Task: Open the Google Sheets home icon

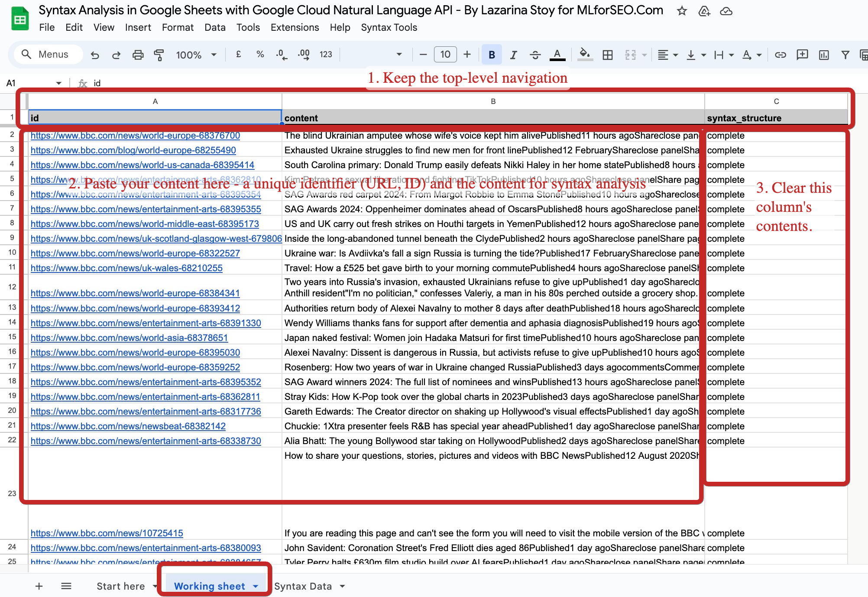Action: pos(19,19)
